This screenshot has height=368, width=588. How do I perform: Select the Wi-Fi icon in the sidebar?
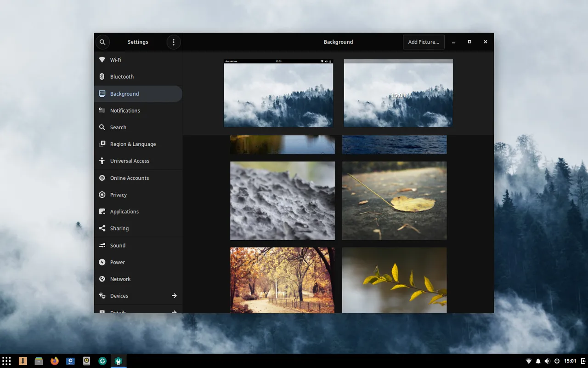click(102, 60)
